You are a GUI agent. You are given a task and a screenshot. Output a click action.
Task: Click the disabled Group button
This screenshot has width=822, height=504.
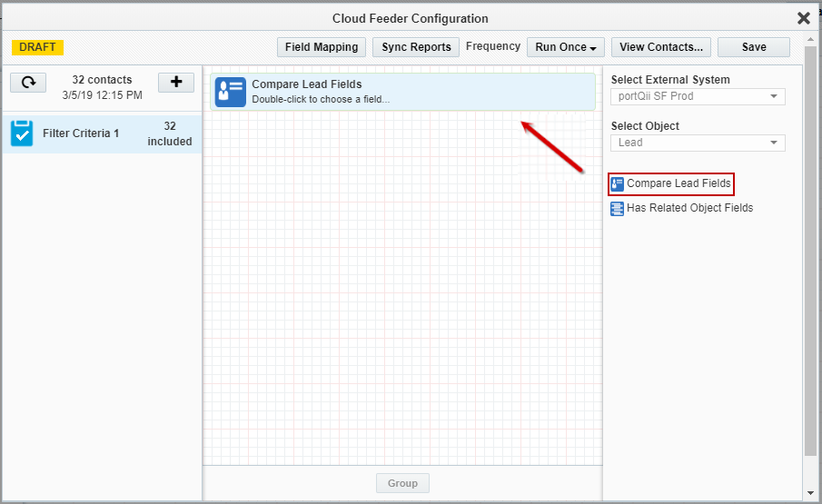pyautogui.click(x=402, y=483)
